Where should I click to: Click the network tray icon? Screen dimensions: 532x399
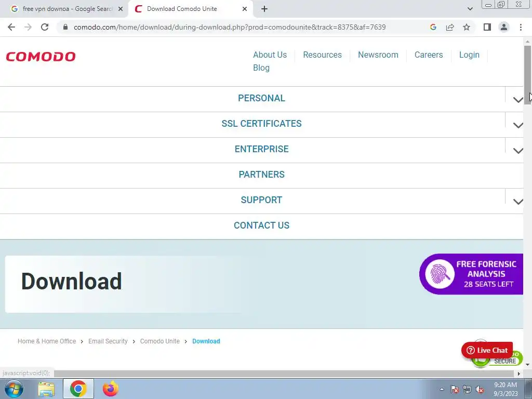(467, 389)
